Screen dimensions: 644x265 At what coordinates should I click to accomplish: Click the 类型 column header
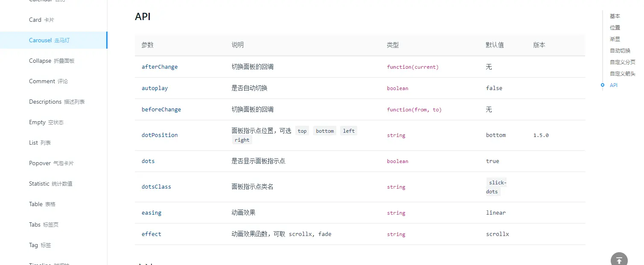point(393,45)
